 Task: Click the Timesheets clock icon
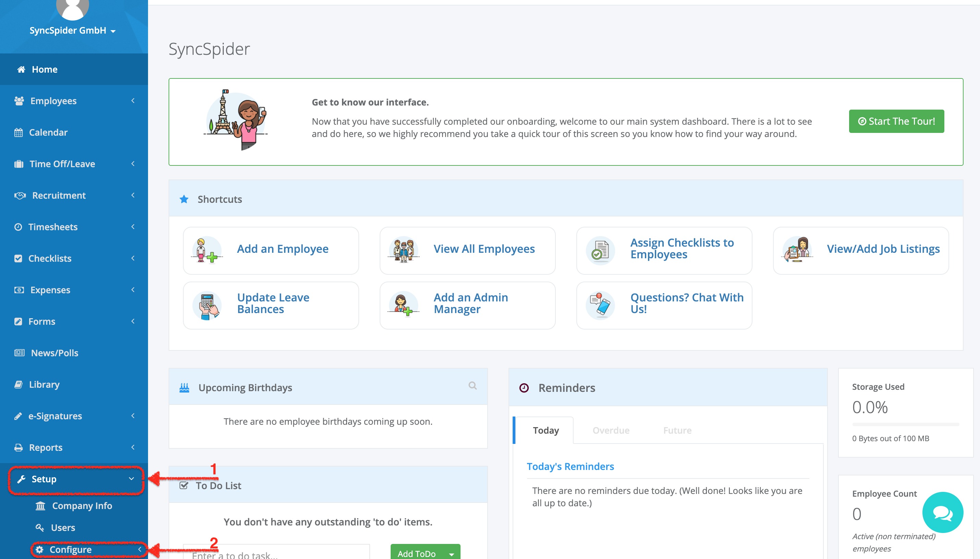click(18, 227)
